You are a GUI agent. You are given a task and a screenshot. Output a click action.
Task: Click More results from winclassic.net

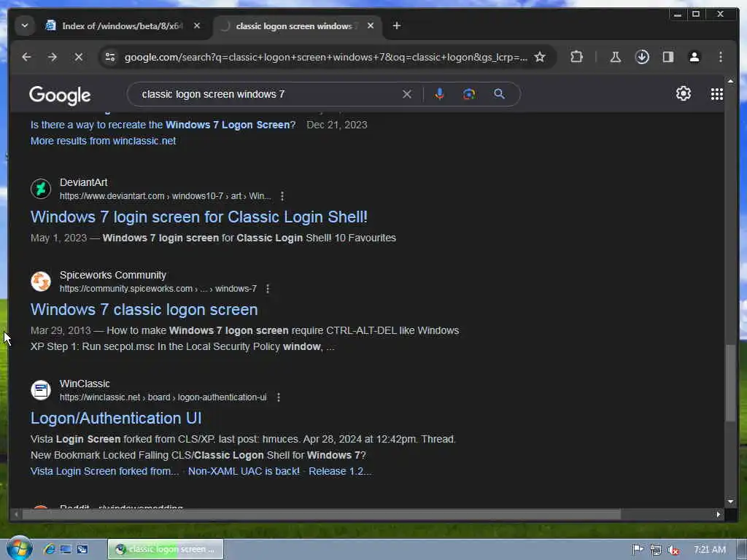tap(104, 141)
